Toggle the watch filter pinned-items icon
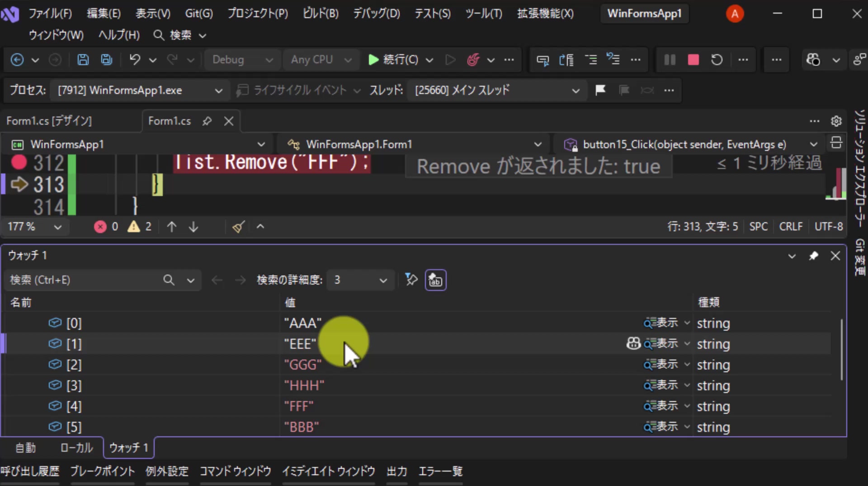Screen dimensions: 868x486 (x=411, y=280)
